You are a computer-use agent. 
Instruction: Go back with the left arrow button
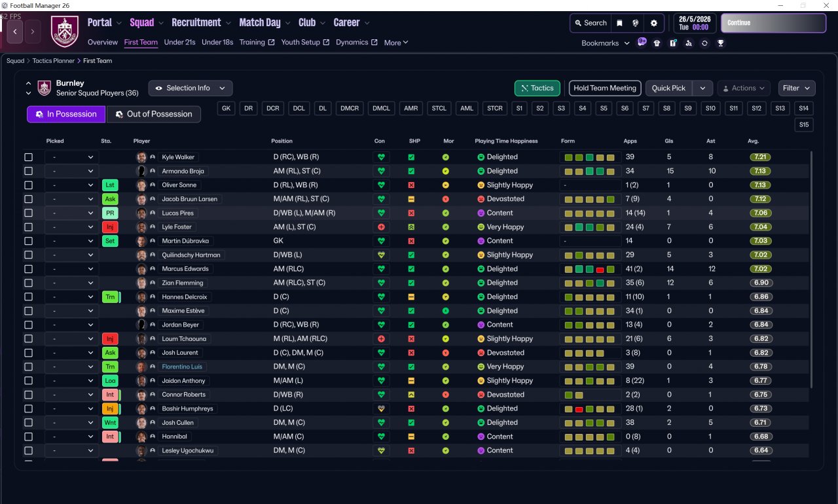(x=15, y=31)
